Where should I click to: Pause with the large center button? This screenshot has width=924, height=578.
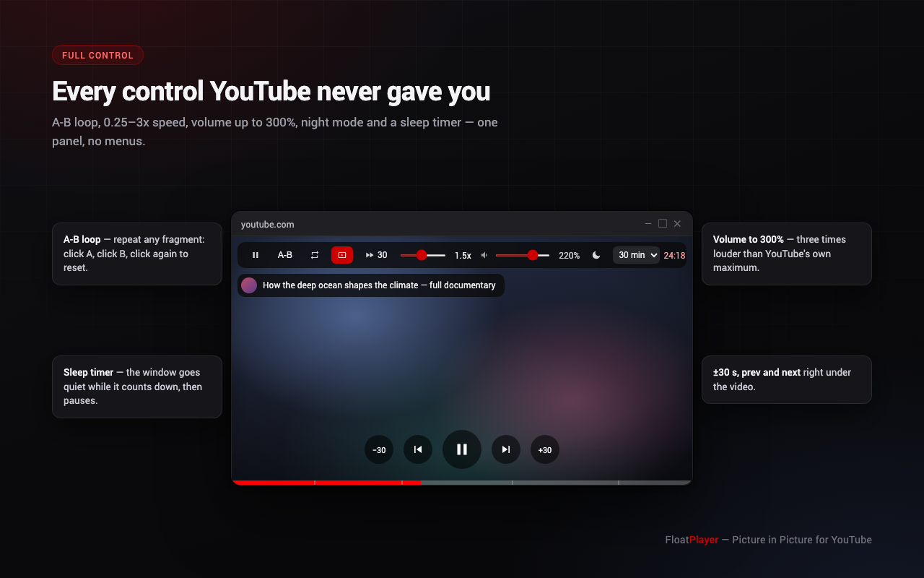point(462,449)
